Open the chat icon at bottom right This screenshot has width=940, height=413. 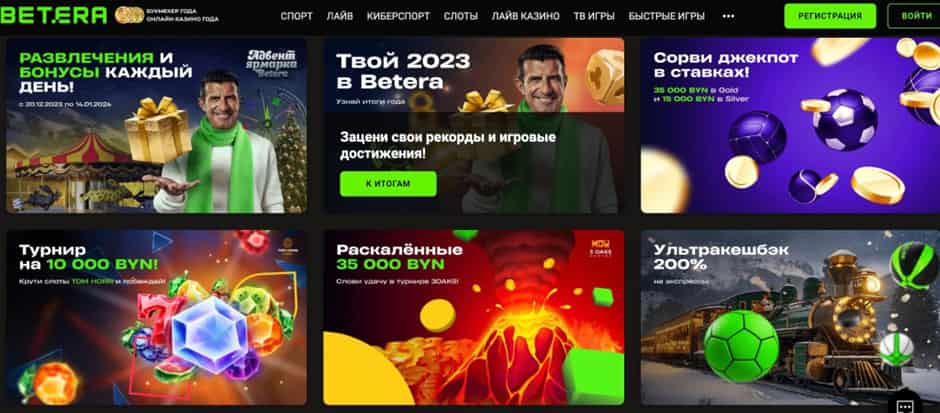pos(905,405)
